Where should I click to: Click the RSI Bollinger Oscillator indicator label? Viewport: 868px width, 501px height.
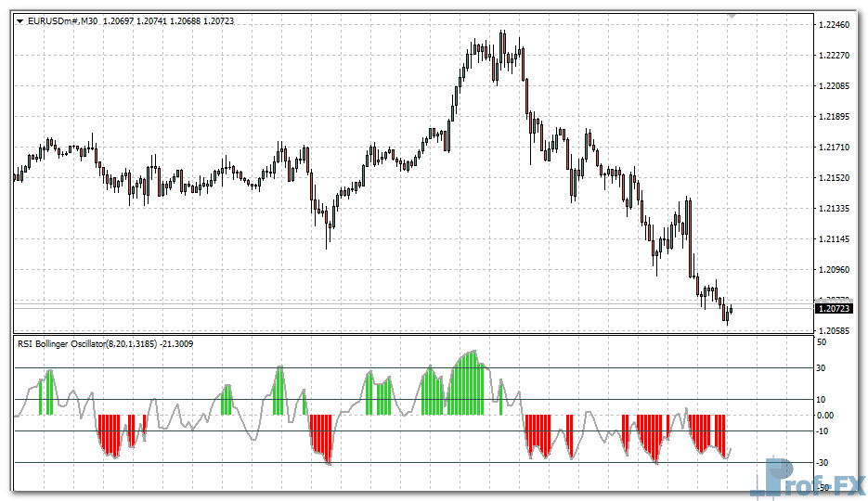coord(88,343)
